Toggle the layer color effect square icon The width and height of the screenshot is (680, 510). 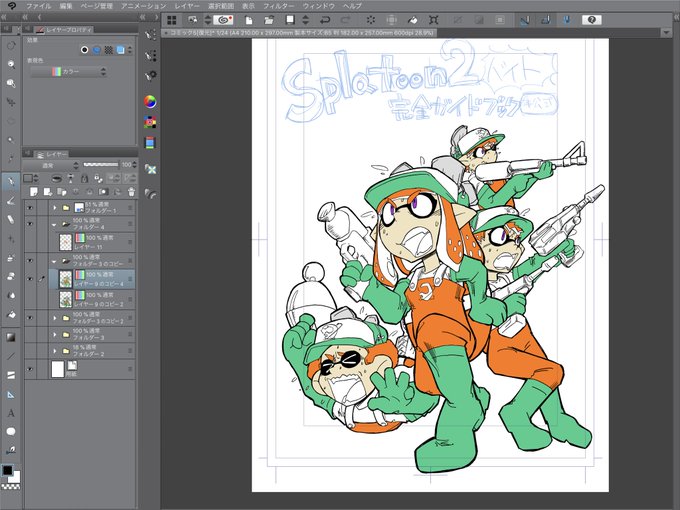click(x=121, y=50)
